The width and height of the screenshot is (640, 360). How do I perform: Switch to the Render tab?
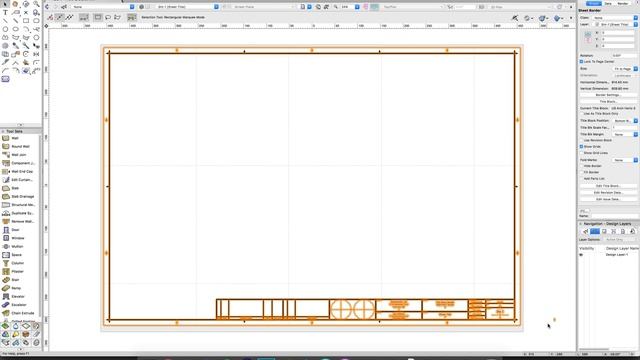point(623,3)
